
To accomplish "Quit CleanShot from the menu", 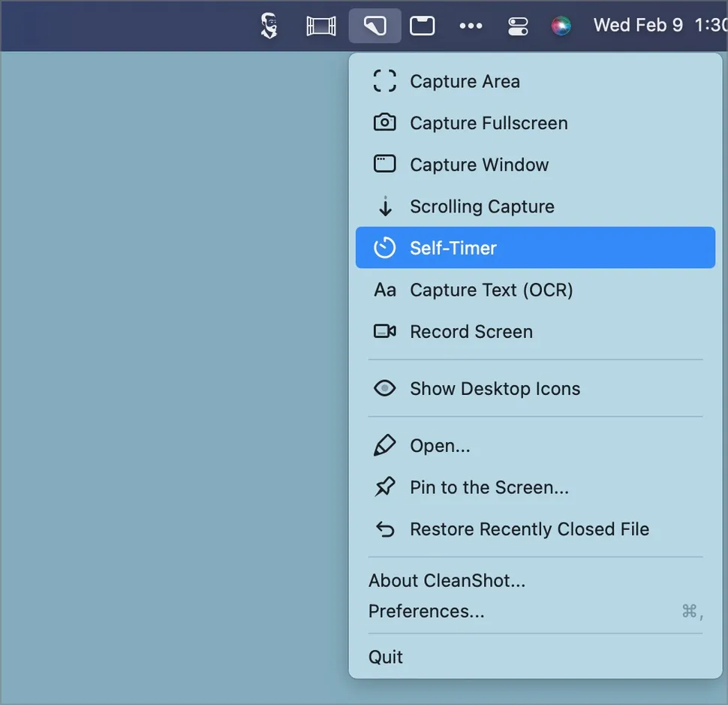I will (x=386, y=657).
